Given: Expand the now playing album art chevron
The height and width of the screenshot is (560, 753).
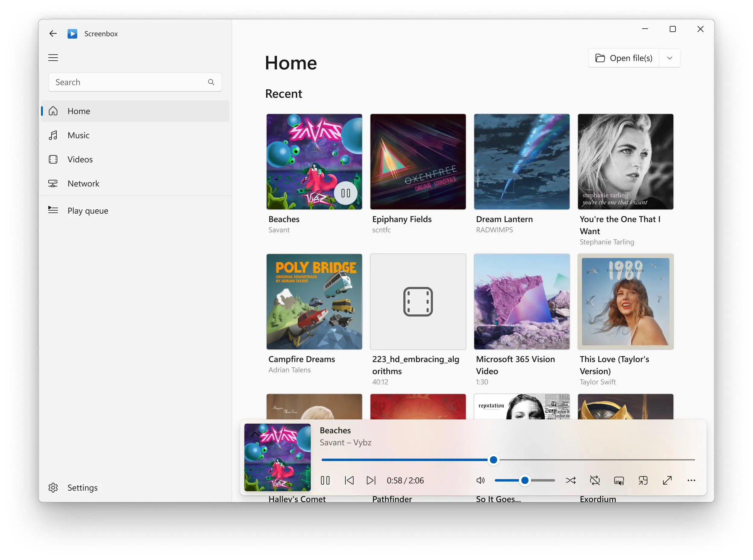Looking at the screenshot, I should point(255,434).
